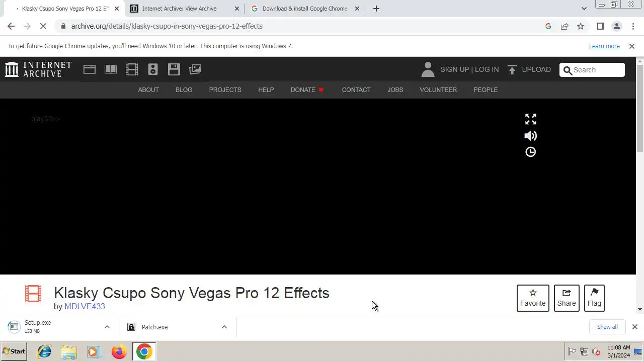Close the Internet Archive: View Archive tab
Image resolution: width=644 pixels, height=362 pixels.
[237, 9]
